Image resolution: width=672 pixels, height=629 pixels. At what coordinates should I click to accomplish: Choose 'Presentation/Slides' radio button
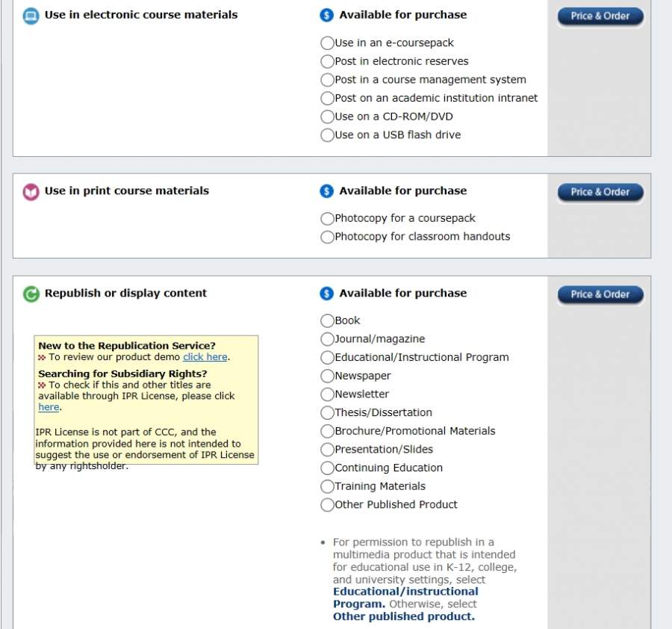pos(327,450)
